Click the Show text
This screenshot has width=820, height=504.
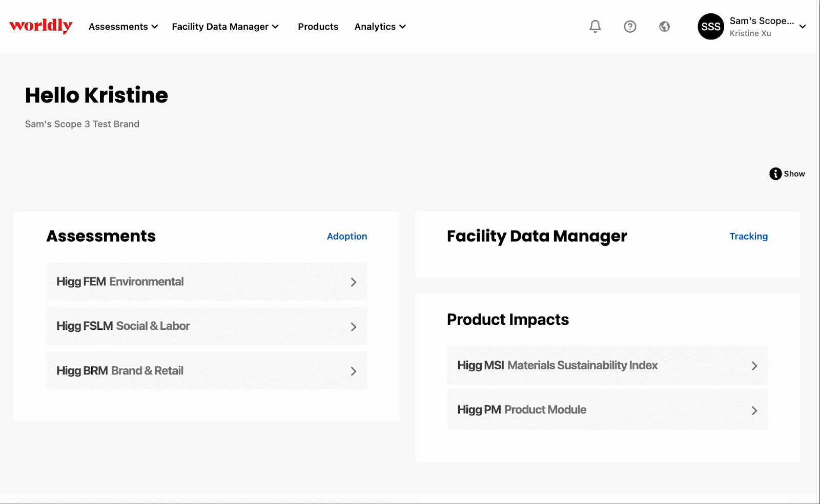(794, 174)
